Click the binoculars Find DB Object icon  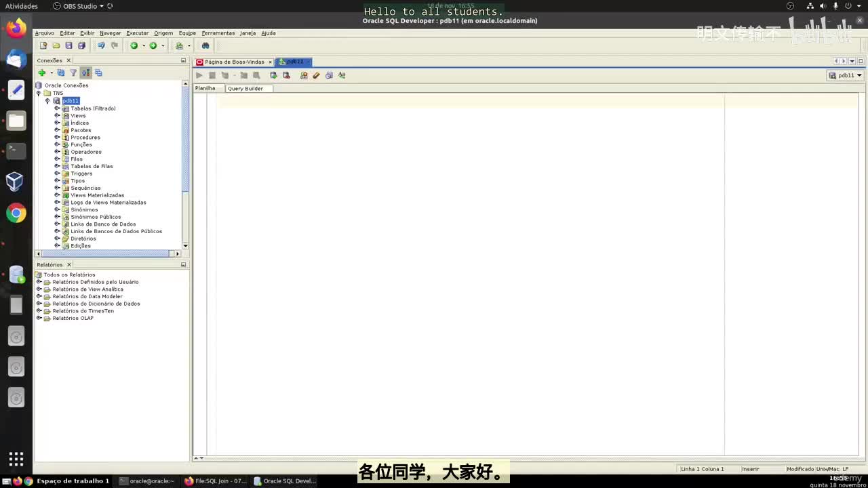pos(205,45)
